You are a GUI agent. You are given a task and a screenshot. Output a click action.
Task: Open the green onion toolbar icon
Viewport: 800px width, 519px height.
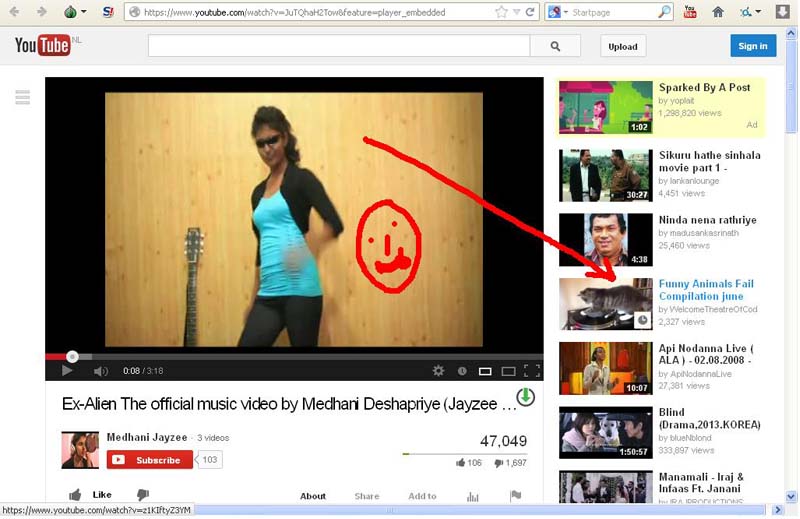pos(70,12)
